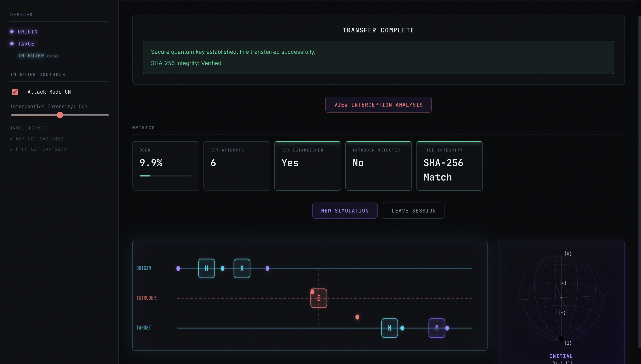Click the ORIGIN device status dot
The width and height of the screenshot is (641, 364).
(12, 32)
